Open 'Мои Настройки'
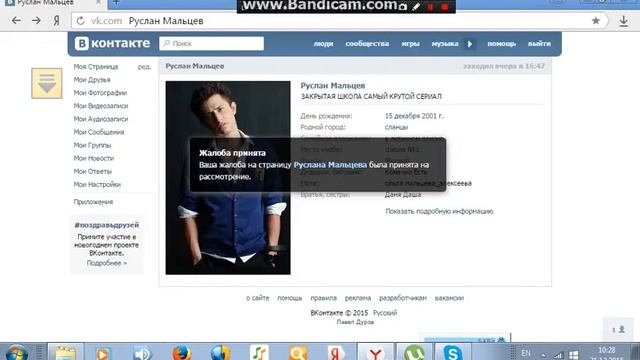 point(97,184)
